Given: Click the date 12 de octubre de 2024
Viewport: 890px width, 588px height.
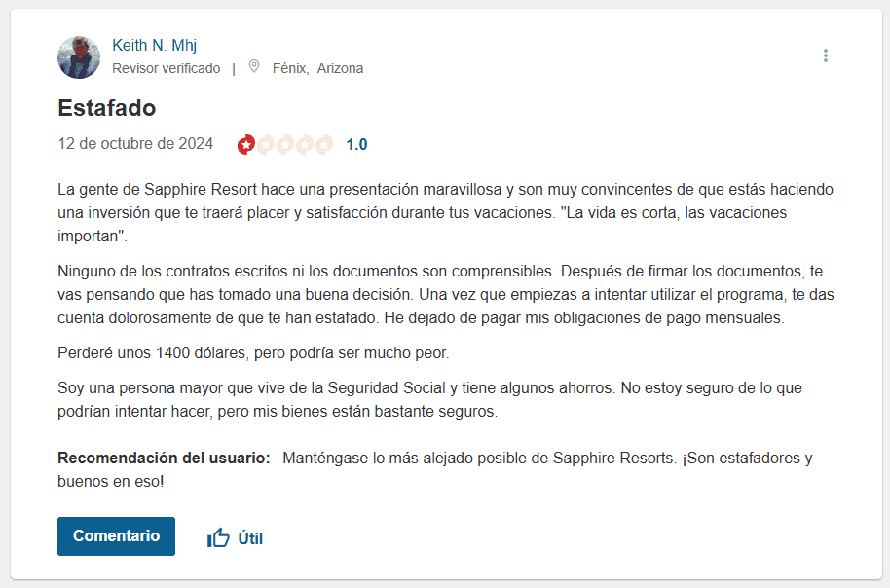Looking at the screenshot, I should click(135, 144).
